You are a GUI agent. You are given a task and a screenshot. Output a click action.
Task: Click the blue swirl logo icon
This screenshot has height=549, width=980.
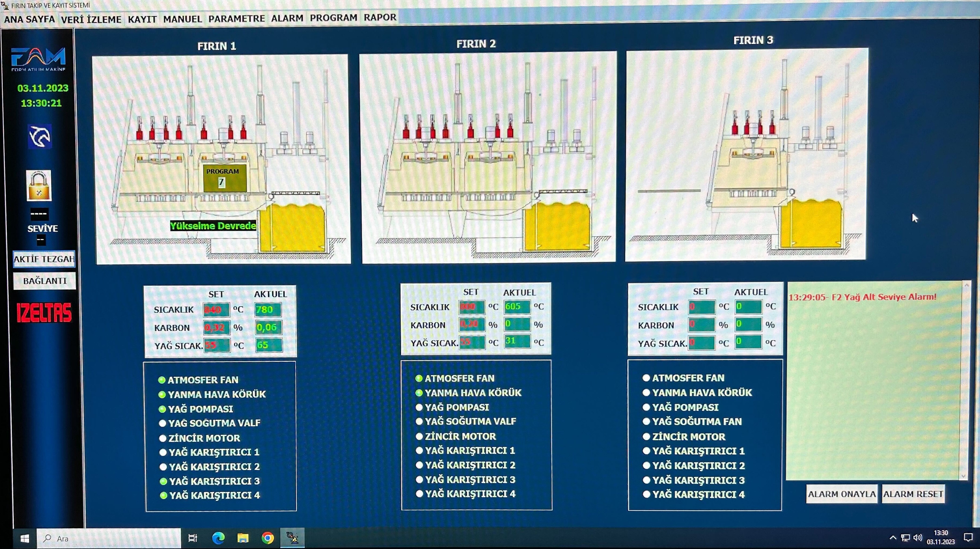pos(40,137)
